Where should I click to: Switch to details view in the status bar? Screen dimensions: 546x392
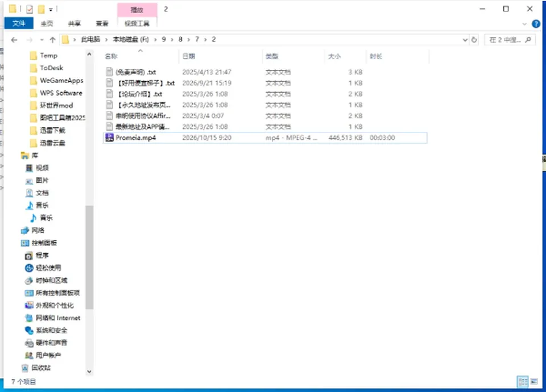pyautogui.click(x=523, y=382)
